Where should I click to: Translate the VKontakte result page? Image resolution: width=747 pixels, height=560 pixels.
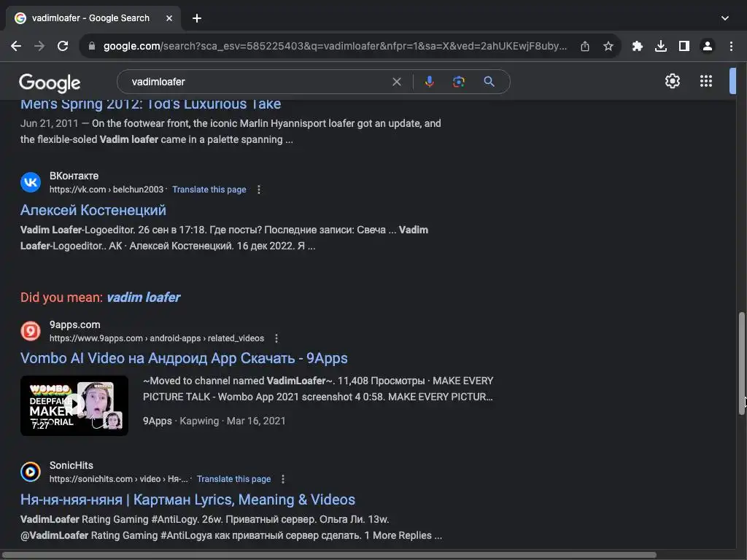click(x=209, y=190)
